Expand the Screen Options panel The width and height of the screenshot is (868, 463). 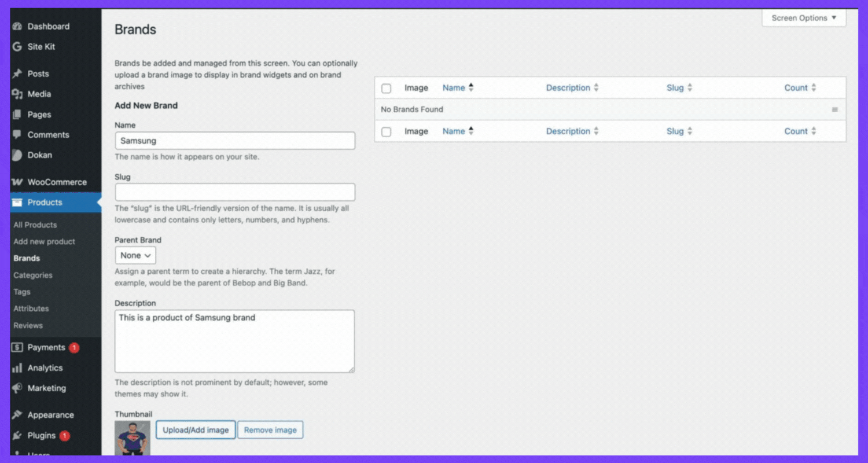pos(804,18)
